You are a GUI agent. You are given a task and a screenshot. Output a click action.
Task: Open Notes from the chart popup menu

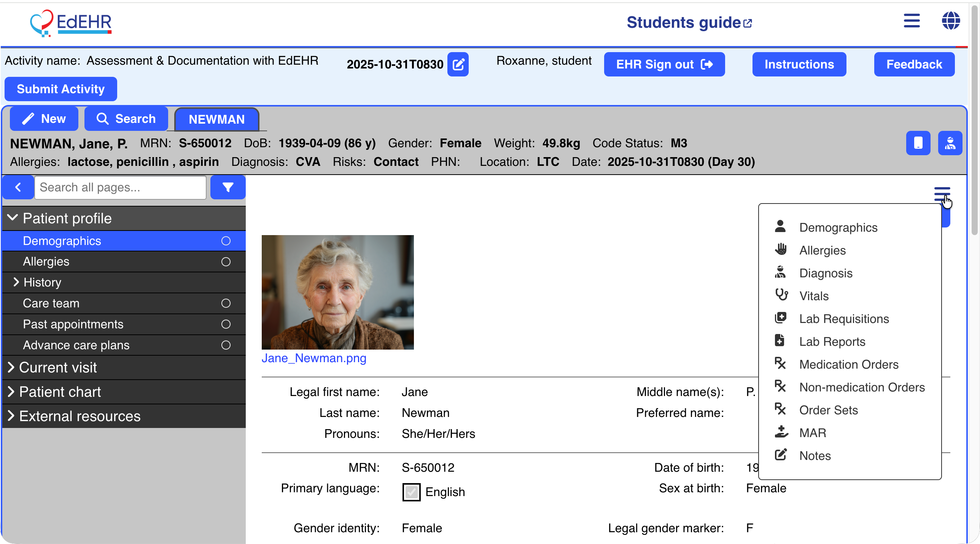[x=815, y=455]
